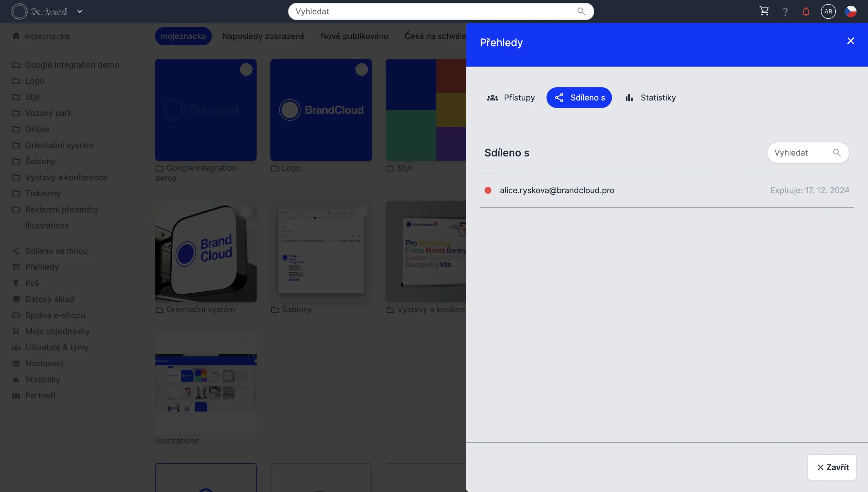868x492 pixels.
Task: Click the help question mark icon
Action: click(785, 12)
